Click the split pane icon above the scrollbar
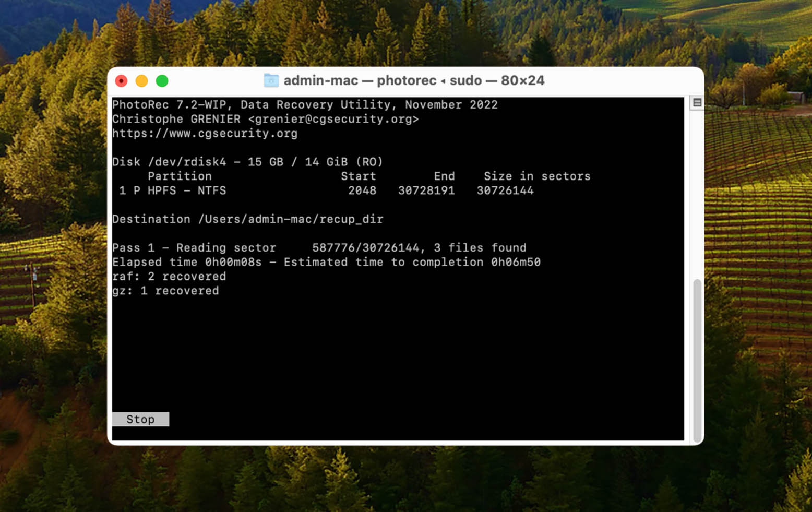Viewport: 812px width, 512px height. point(697,103)
